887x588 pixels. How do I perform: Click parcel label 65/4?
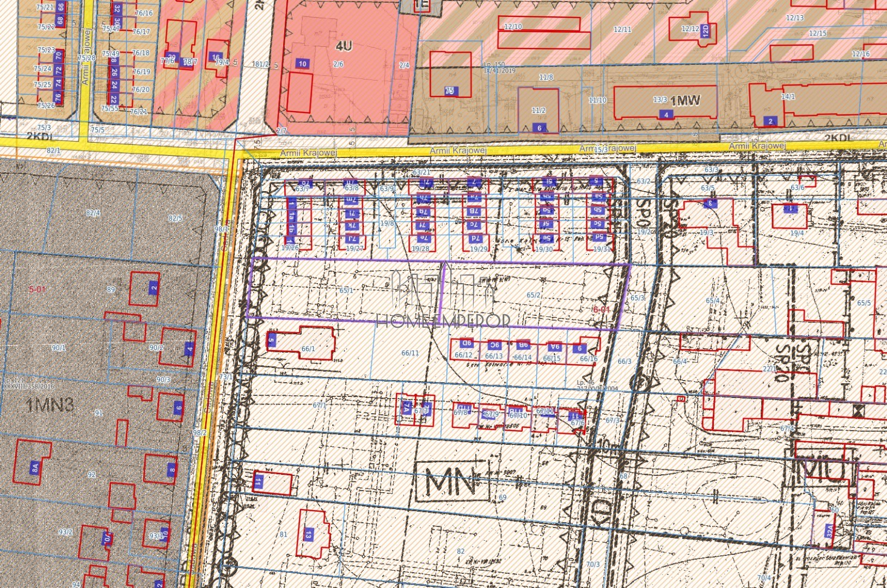(712, 301)
